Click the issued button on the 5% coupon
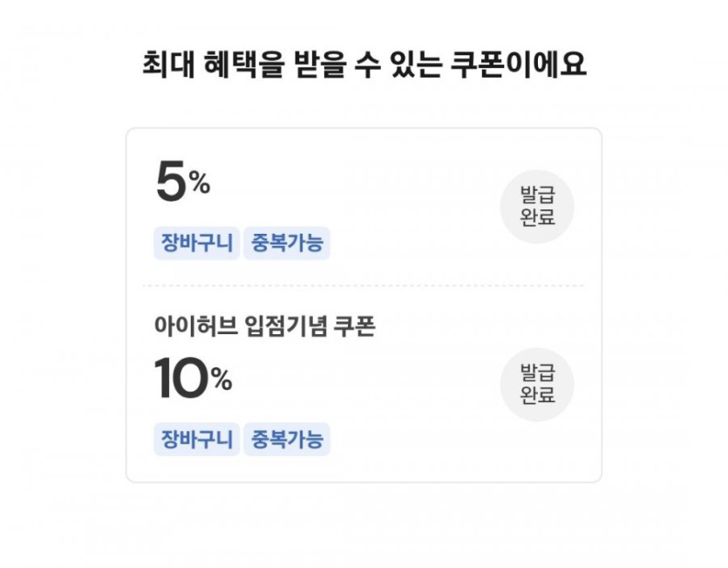728x568 pixels. coord(537,206)
